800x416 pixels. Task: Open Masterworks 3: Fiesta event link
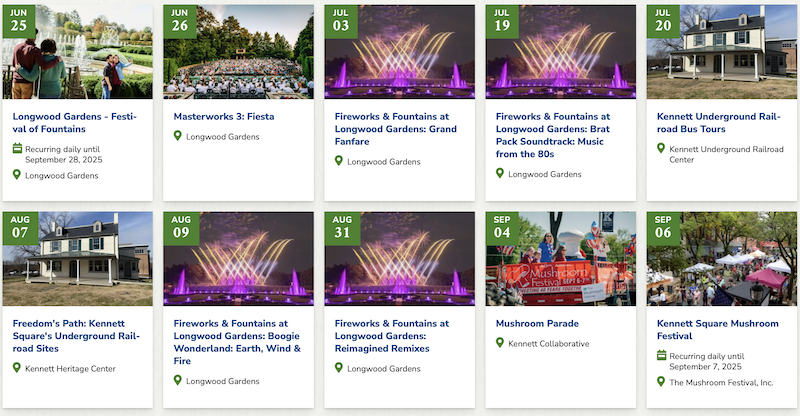pyautogui.click(x=223, y=116)
